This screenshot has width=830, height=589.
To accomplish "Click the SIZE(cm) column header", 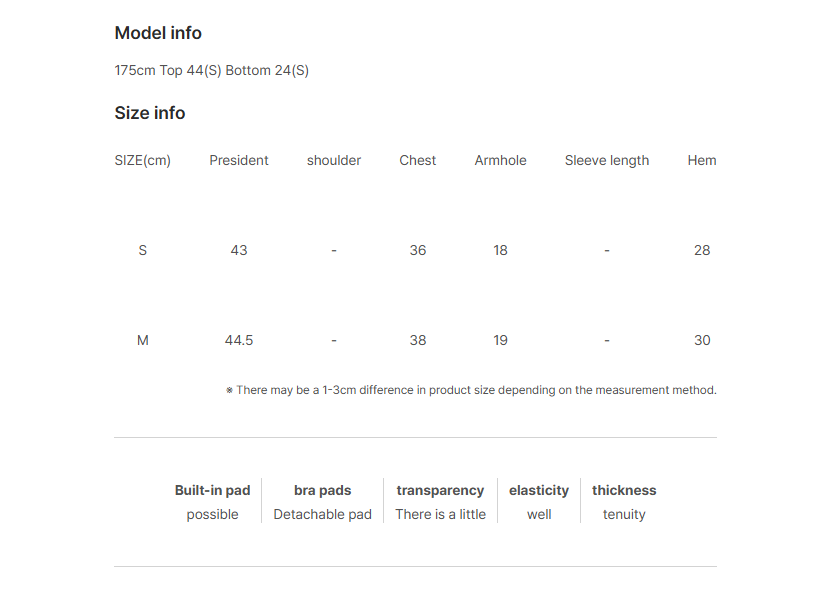I will [142, 160].
